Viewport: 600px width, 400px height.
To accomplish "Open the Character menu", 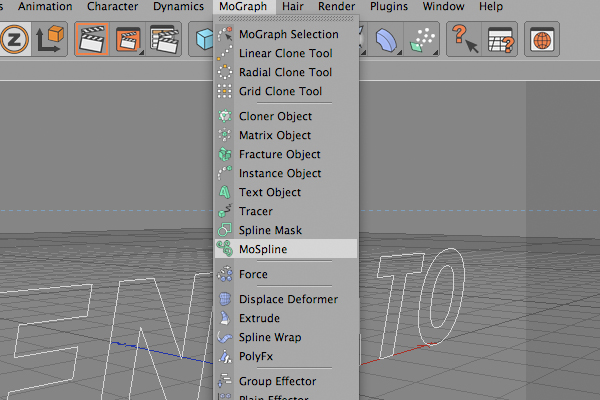I will pyautogui.click(x=112, y=7).
